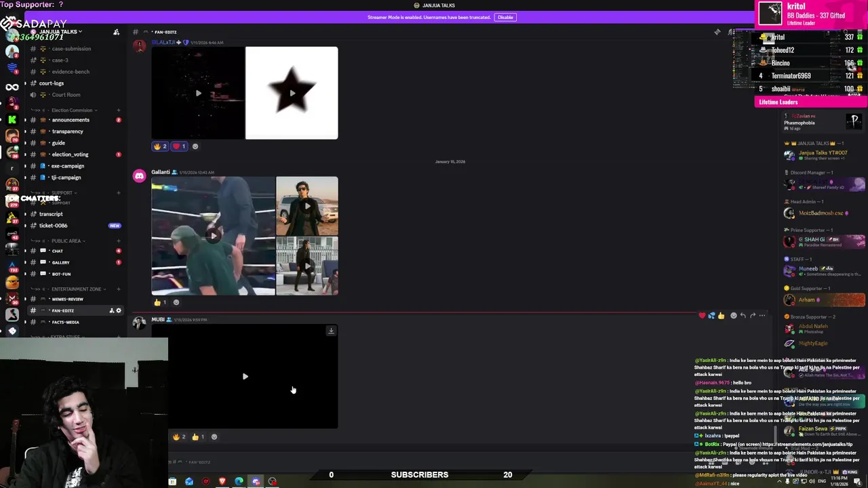Open the MEMES-REVIEW channel
This screenshot has height=488, width=868.
point(67,299)
